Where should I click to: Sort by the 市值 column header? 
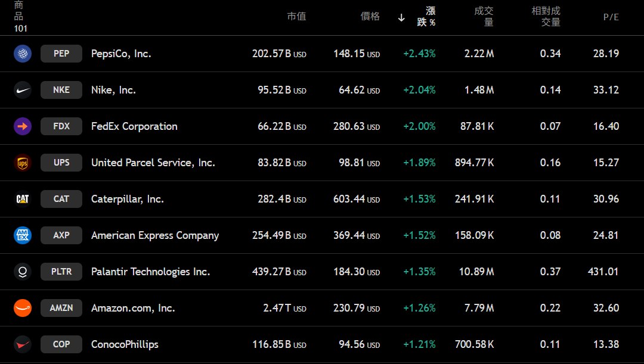click(x=296, y=17)
